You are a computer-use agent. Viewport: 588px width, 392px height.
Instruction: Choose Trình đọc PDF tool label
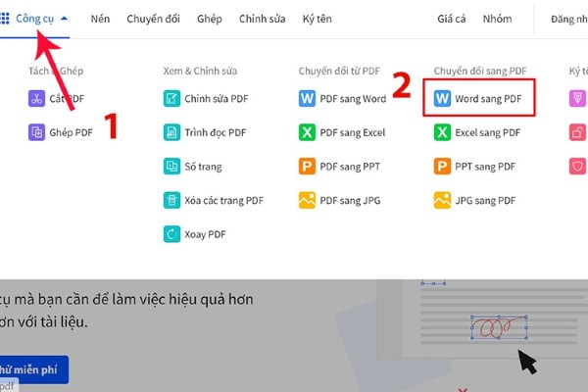coord(216,133)
